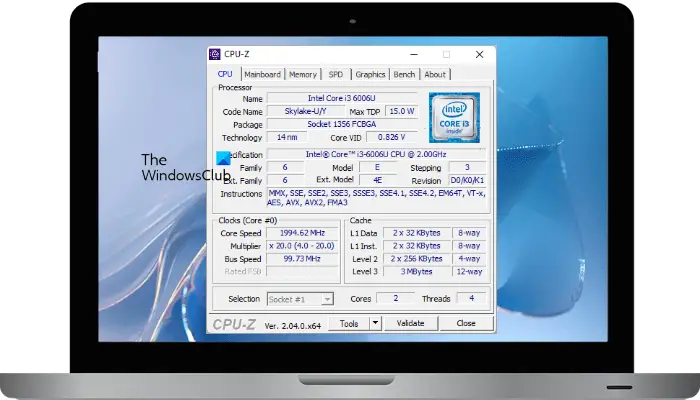Click the Max TDP value 15.0 W

[x=401, y=111]
